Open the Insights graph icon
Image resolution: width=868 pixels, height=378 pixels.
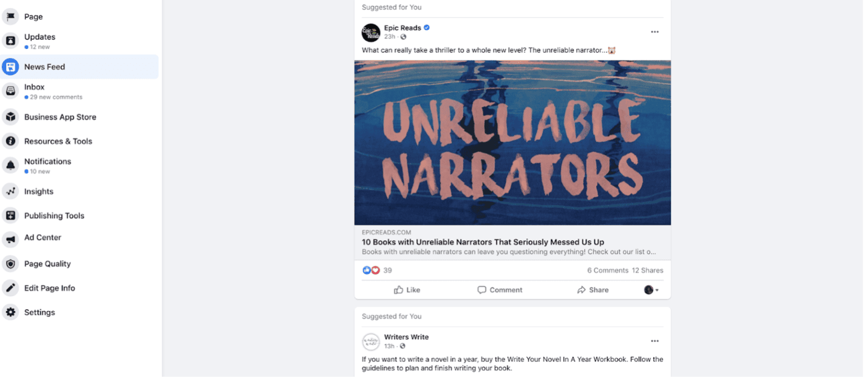[x=11, y=191]
